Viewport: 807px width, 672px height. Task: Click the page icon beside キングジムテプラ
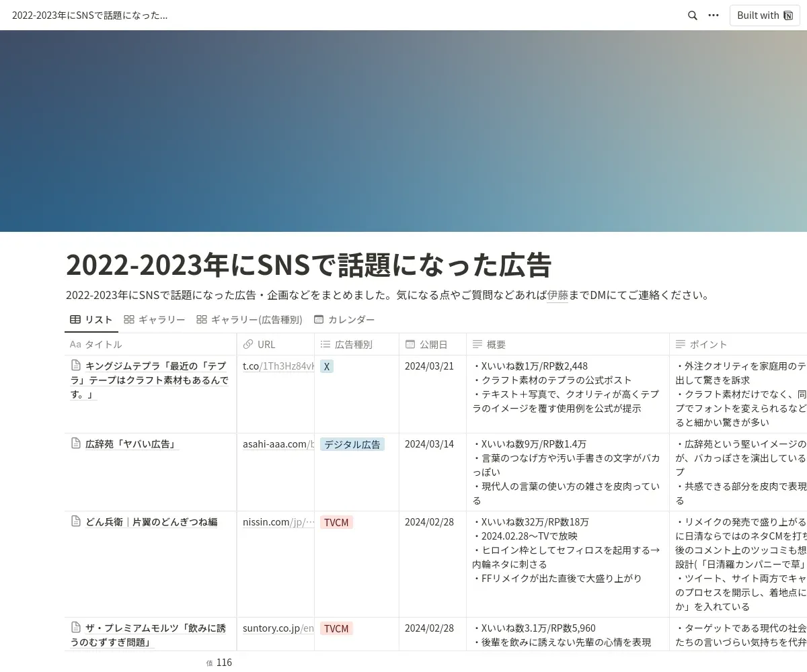pos(76,366)
